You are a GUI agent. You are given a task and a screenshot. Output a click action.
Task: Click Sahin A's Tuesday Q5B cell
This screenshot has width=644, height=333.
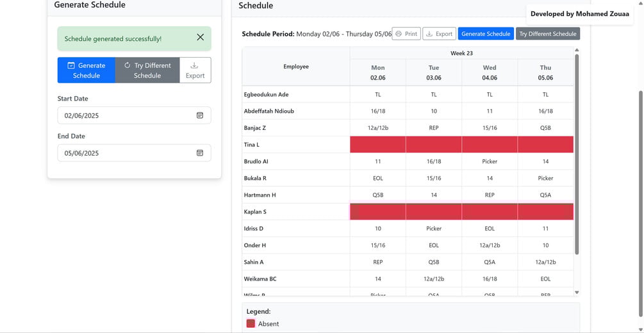(x=434, y=262)
